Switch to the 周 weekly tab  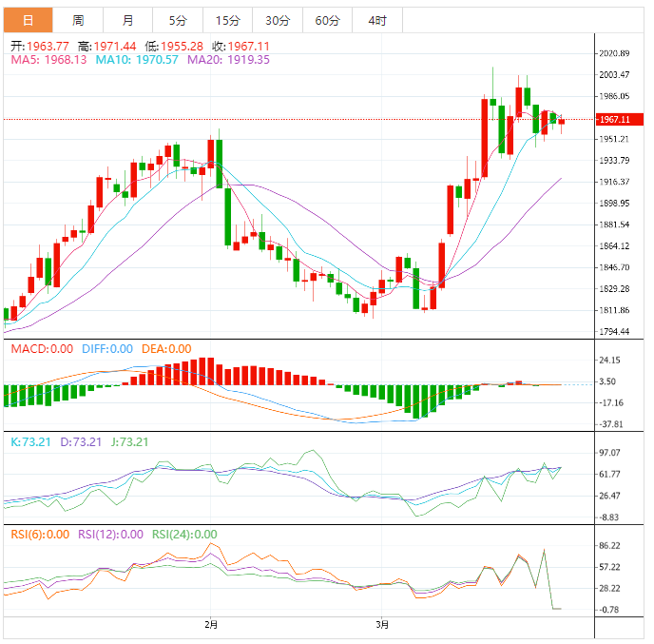(78, 20)
